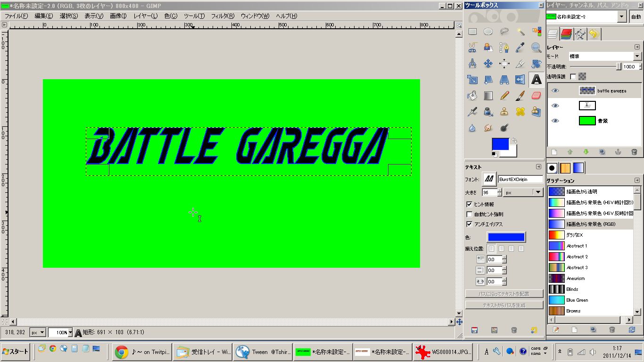
Task: Open the スタート button
Action: [16, 351]
